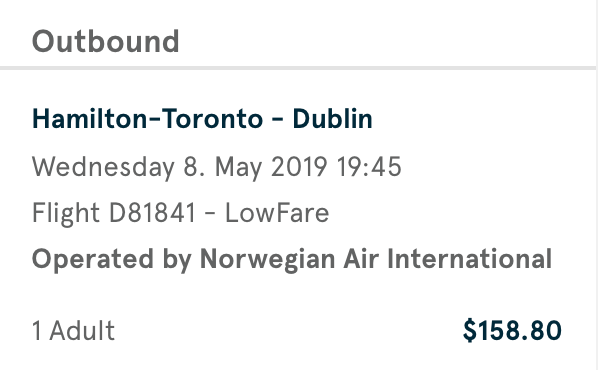
Task: Click the word May in the departure date
Action: [x=238, y=168]
